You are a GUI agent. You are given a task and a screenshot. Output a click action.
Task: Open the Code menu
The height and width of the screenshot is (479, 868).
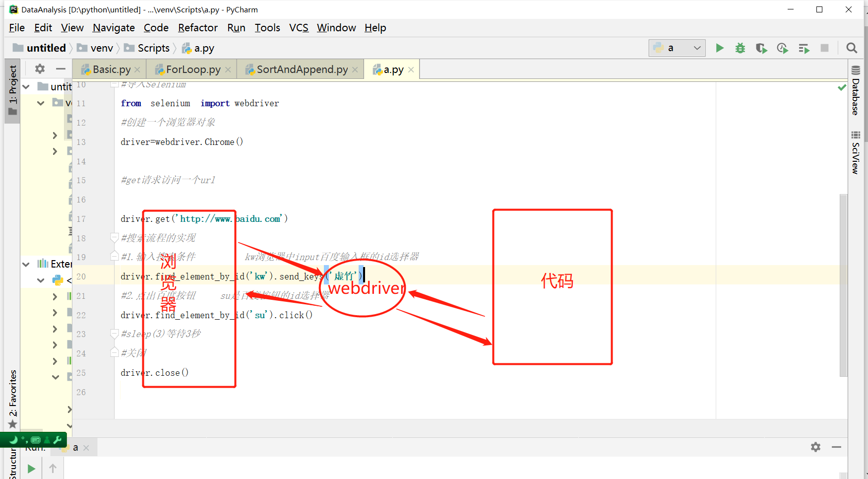click(x=156, y=28)
